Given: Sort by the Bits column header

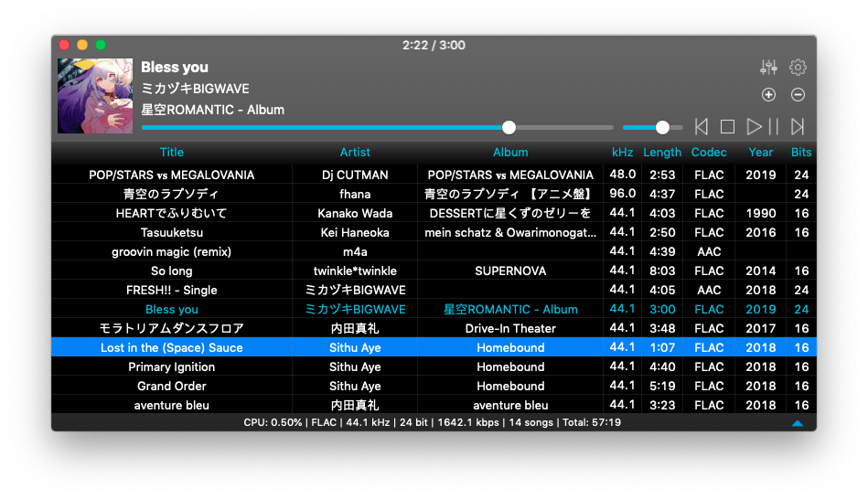Looking at the screenshot, I should click(801, 152).
